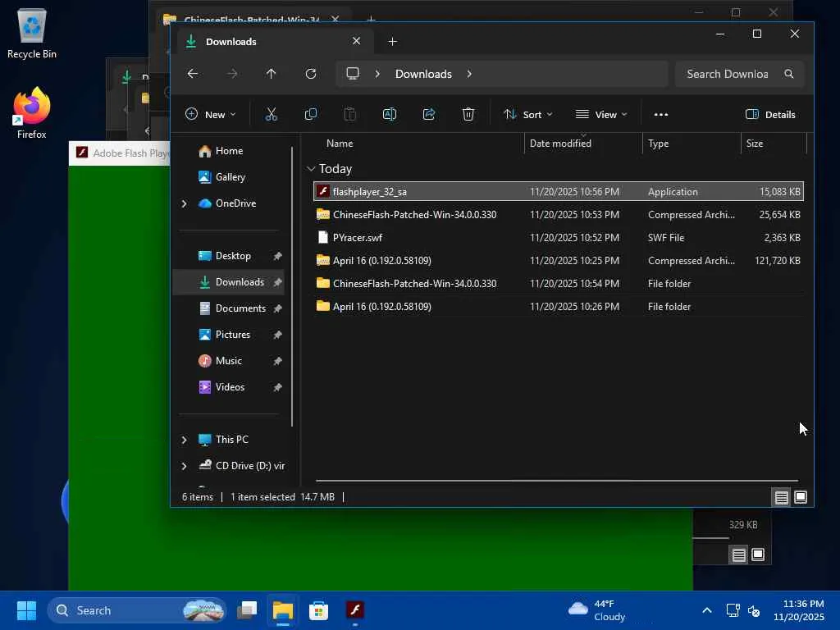Go up one folder level
This screenshot has width=840, height=630.
click(x=272, y=74)
